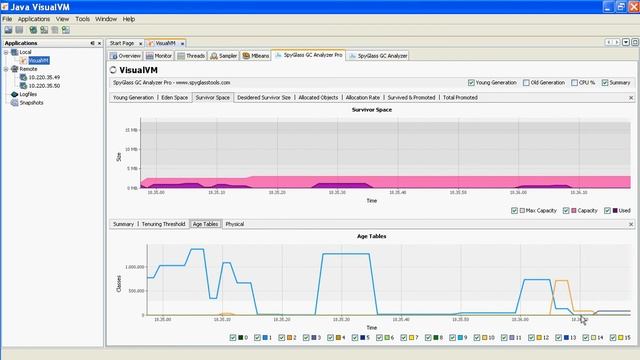
Task: Close the VisualVM document tab
Action: click(x=182, y=43)
